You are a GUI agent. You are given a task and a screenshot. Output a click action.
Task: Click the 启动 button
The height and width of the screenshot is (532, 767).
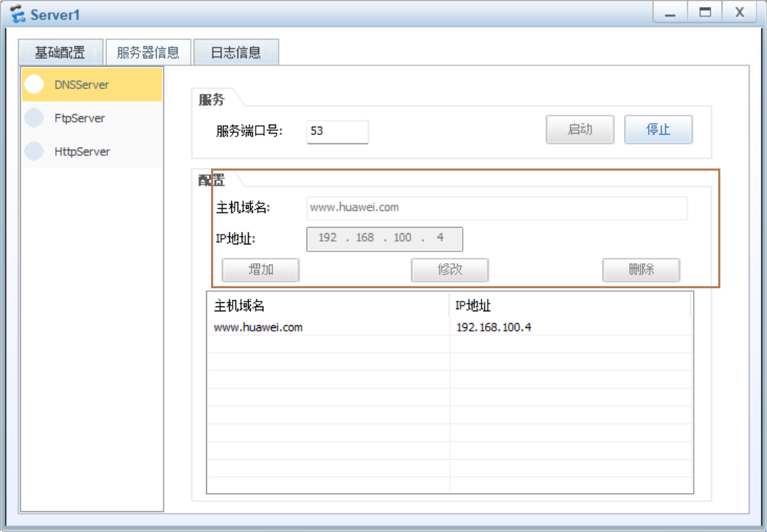click(x=580, y=130)
